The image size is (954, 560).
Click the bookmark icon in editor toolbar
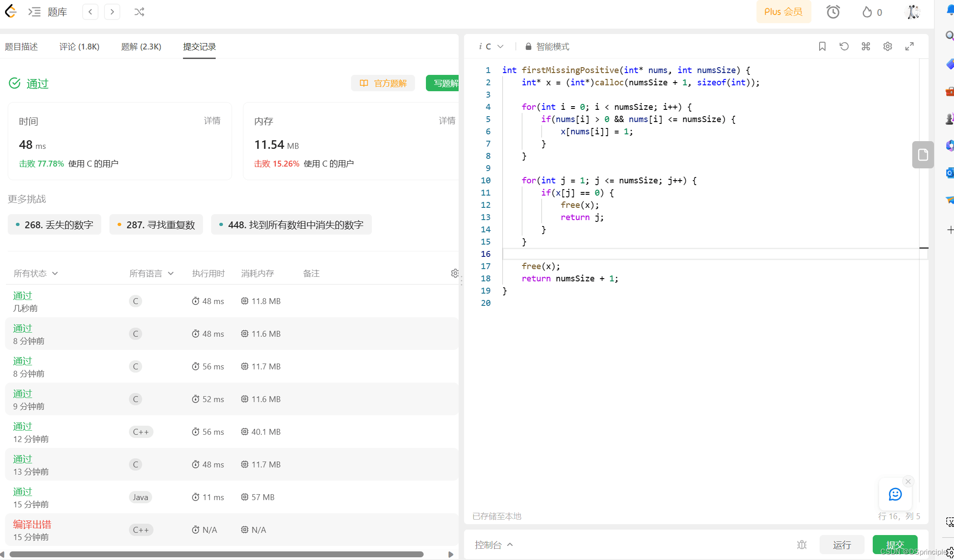tap(822, 46)
